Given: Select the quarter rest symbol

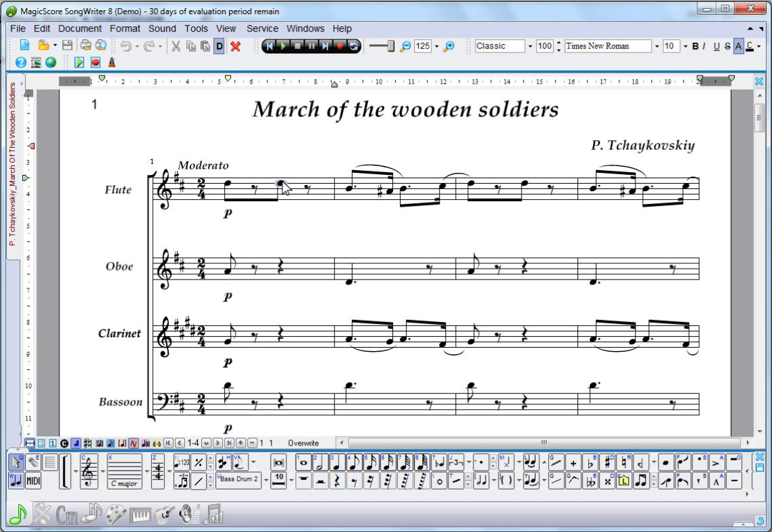Looking at the screenshot, I should [337, 480].
